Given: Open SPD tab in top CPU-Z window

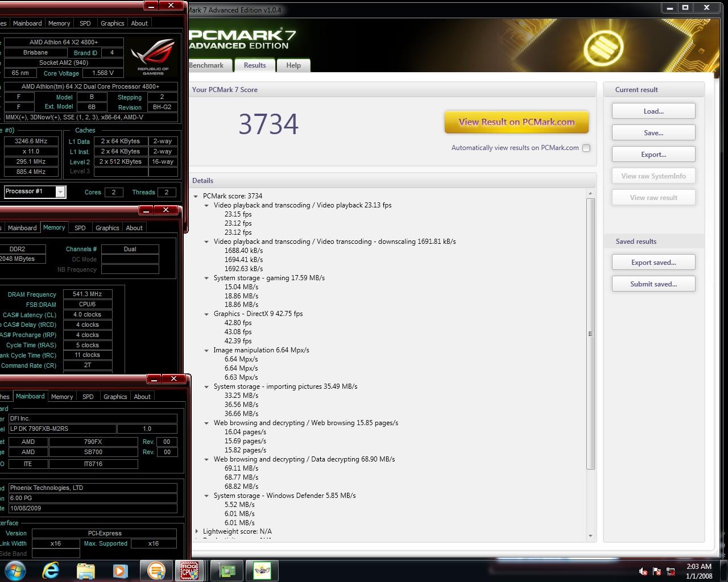Looking at the screenshot, I should click(85, 23).
